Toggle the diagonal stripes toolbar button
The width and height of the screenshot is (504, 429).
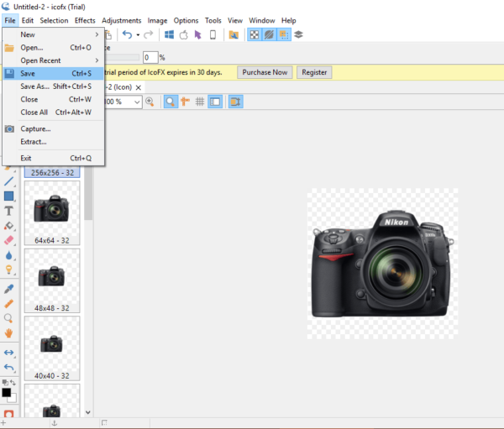click(269, 34)
